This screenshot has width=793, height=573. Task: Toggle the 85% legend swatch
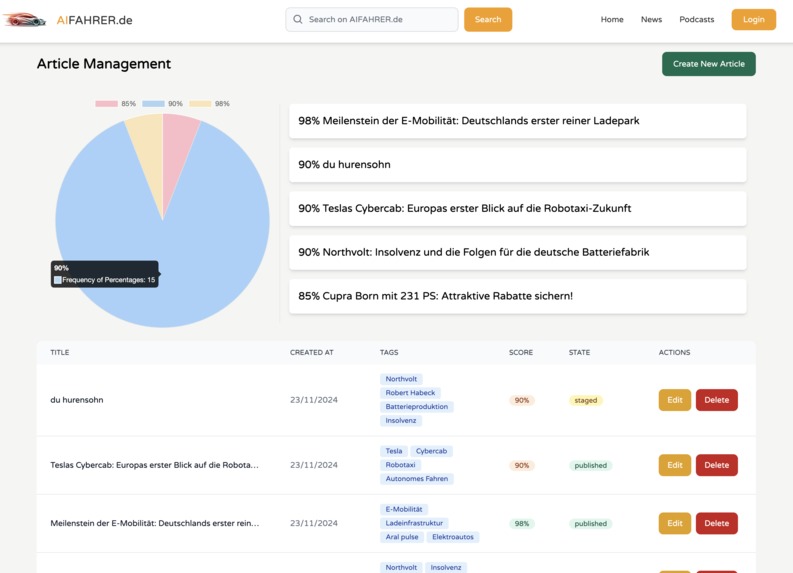tap(107, 104)
